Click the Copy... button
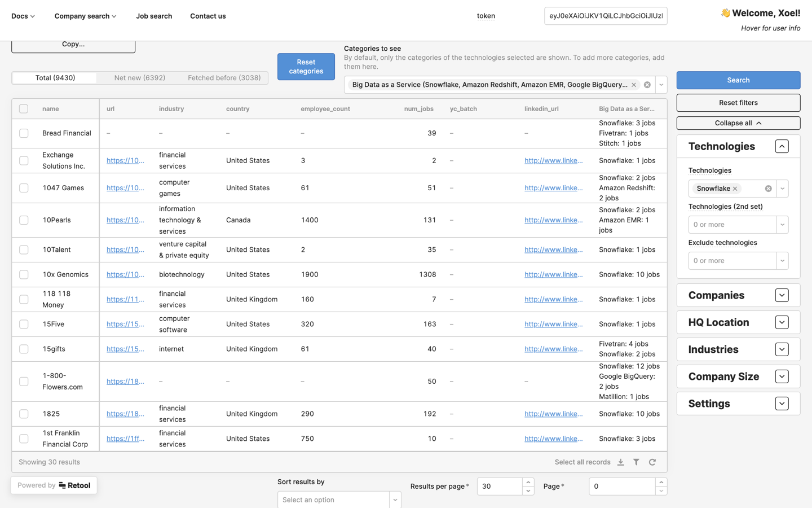The image size is (812, 508). (x=73, y=45)
